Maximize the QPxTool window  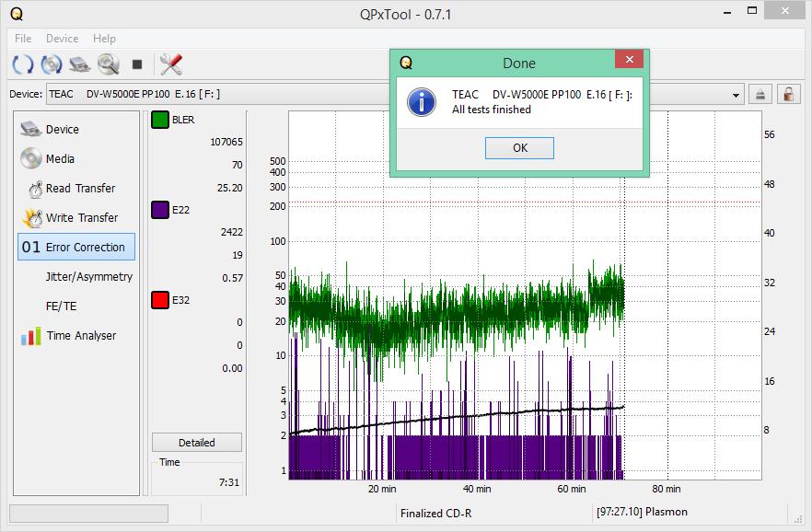point(752,10)
